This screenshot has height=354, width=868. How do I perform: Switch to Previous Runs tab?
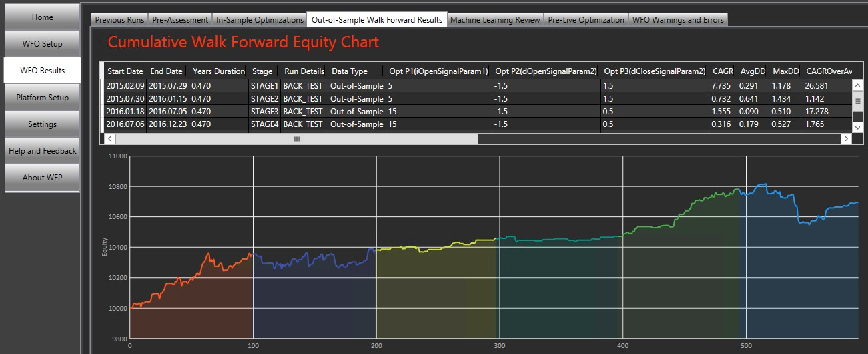click(x=119, y=20)
